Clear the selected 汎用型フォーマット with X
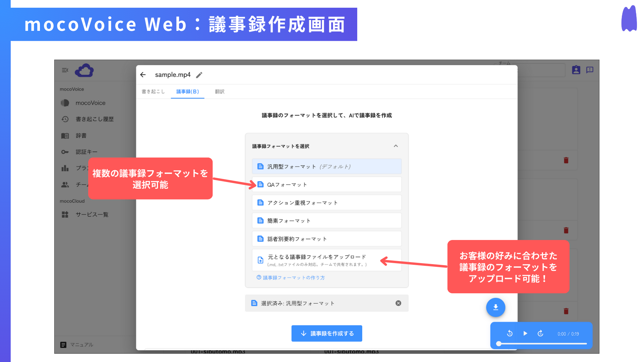This screenshot has width=644, height=362. (398, 303)
